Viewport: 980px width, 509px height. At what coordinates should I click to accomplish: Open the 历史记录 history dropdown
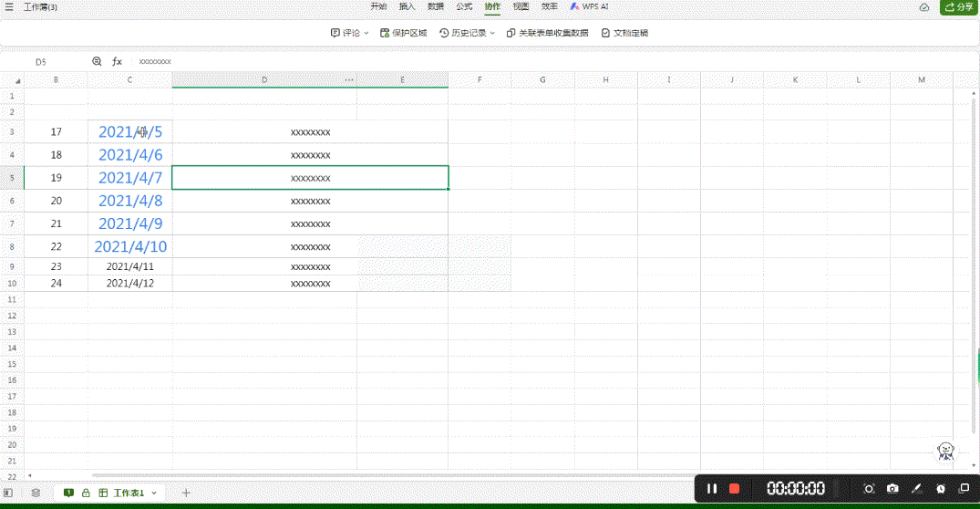(467, 33)
